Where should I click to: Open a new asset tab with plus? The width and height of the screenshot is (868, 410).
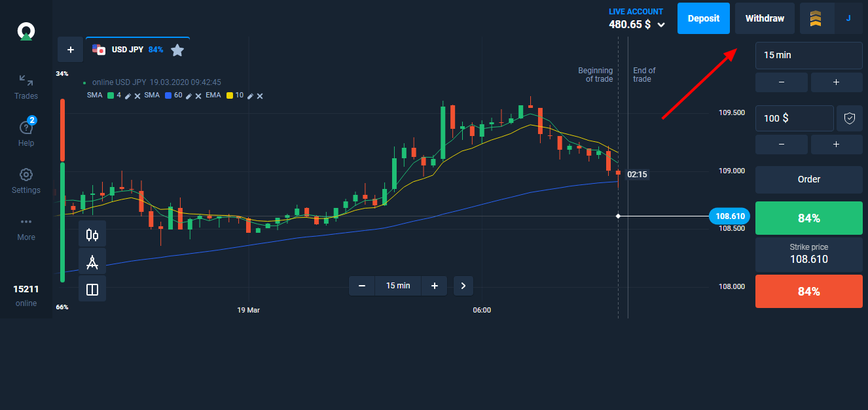tap(70, 49)
